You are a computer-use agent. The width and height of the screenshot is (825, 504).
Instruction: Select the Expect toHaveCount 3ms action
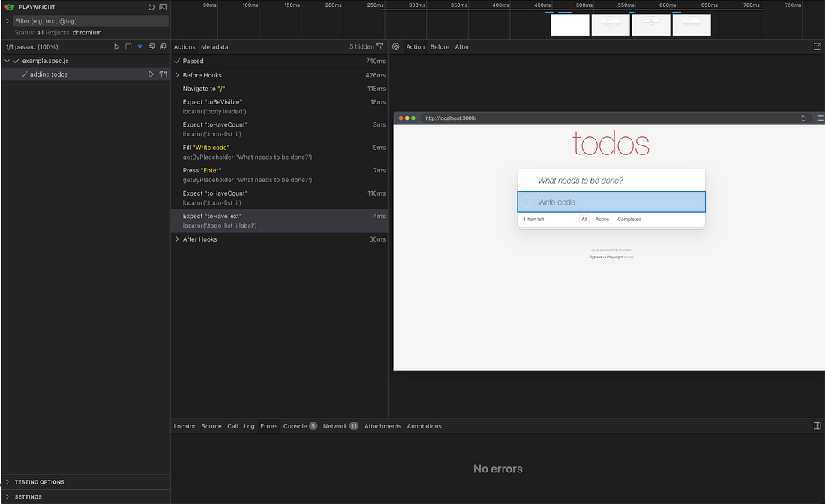pyautogui.click(x=280, y=130)
